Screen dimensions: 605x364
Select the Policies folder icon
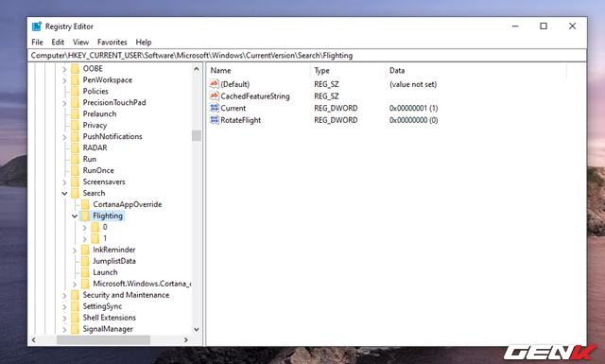coord(76,91)
